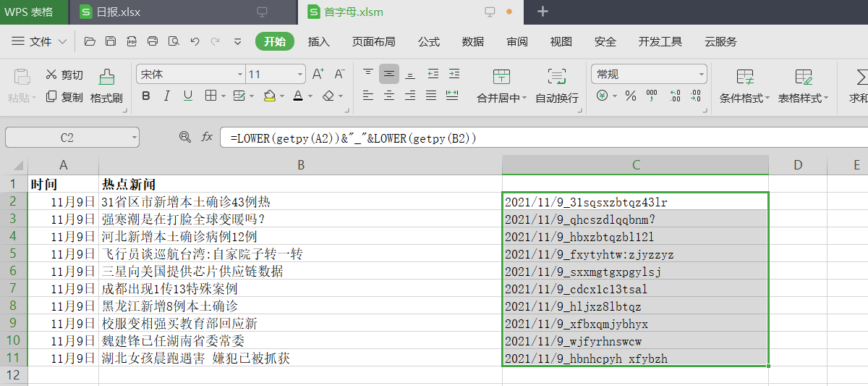Increase indent in cell
868x386 pixels.
(x=454, y=73)
